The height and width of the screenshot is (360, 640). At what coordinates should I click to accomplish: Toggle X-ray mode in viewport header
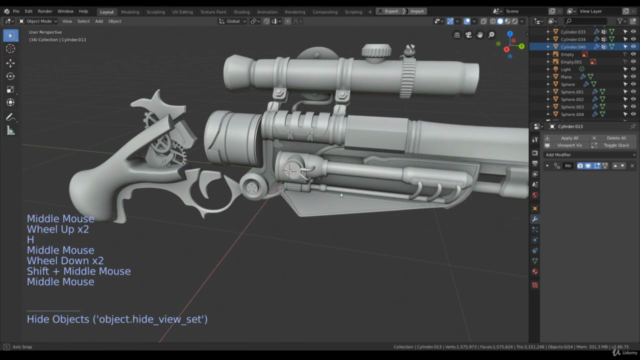(484, 21)
